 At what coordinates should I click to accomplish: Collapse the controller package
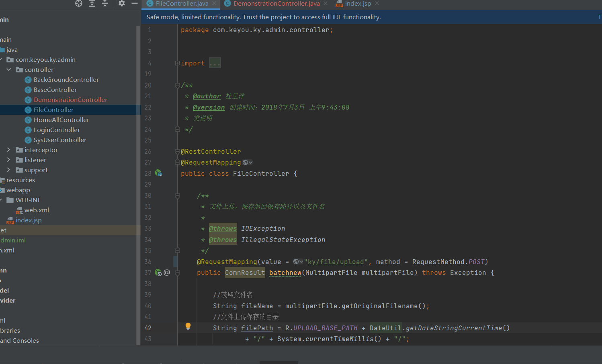[9, 69]
